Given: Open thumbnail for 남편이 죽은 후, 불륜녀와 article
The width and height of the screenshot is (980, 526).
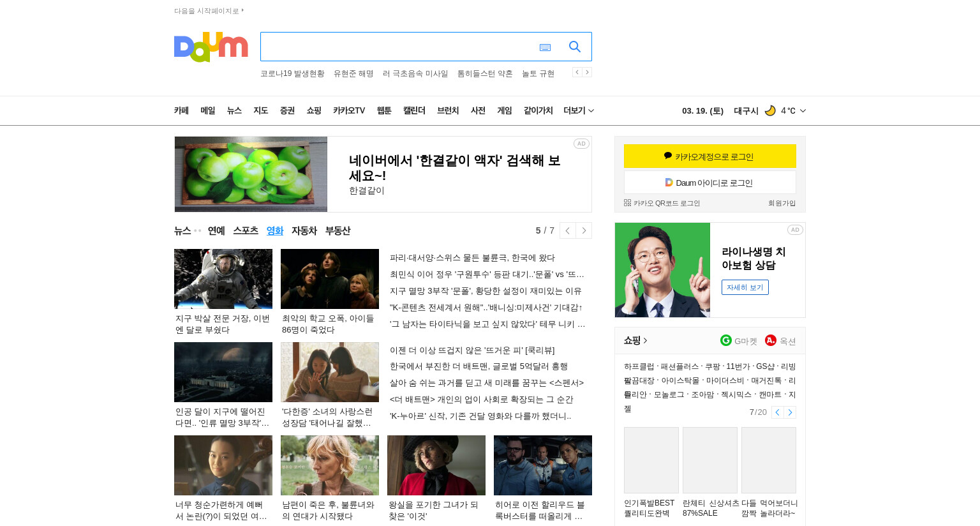Looking at the screenshot, I should (330, 465).
